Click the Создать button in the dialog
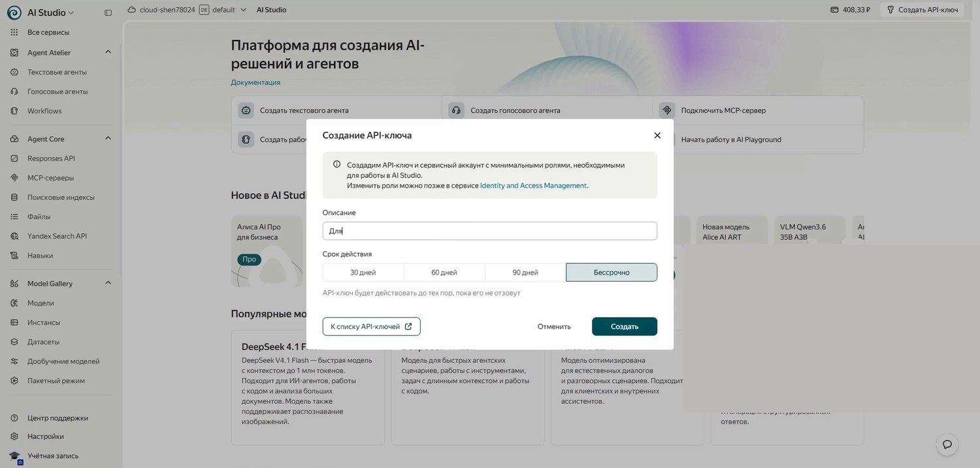 pyautogui.click(x=625, y=326)
